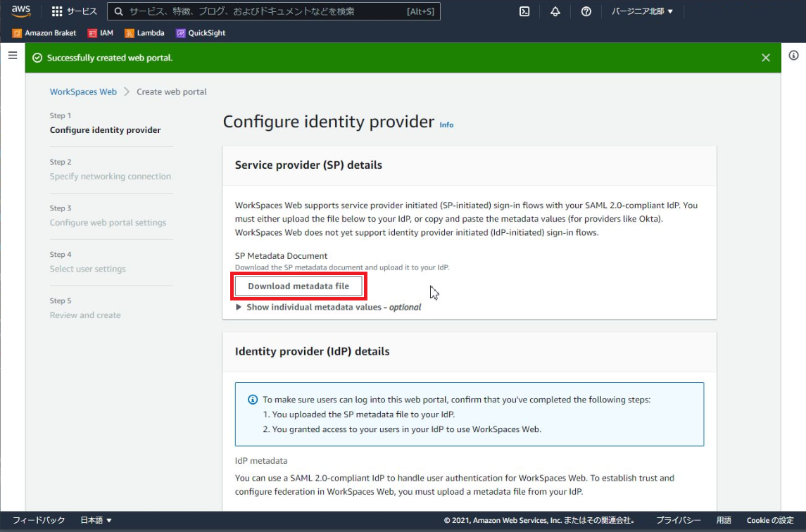Open the info panel circle icon
806x532 pixels.
point(793,56)
